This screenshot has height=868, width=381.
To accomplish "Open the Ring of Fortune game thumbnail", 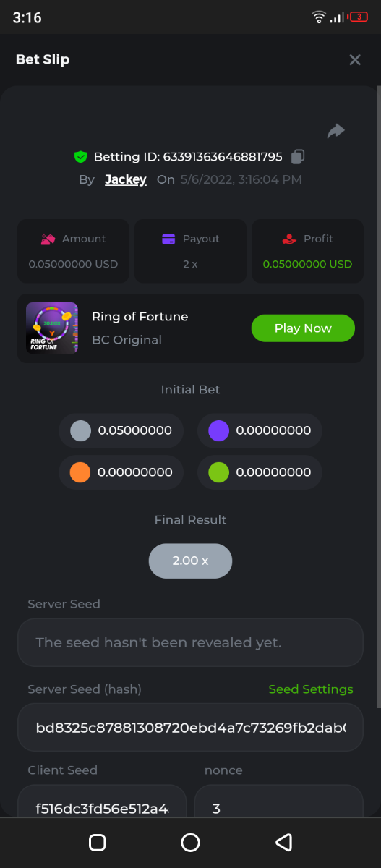I will point(52,328).
